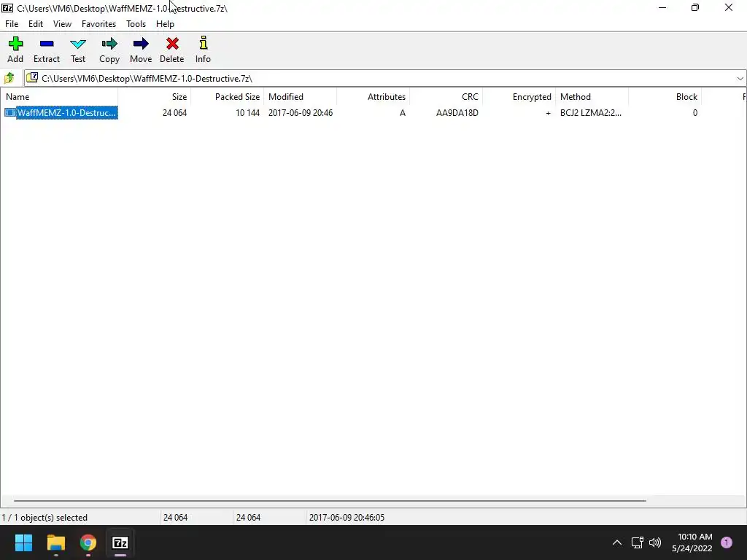
Task: Show hidden system tray icons
Action: (617, 542)
